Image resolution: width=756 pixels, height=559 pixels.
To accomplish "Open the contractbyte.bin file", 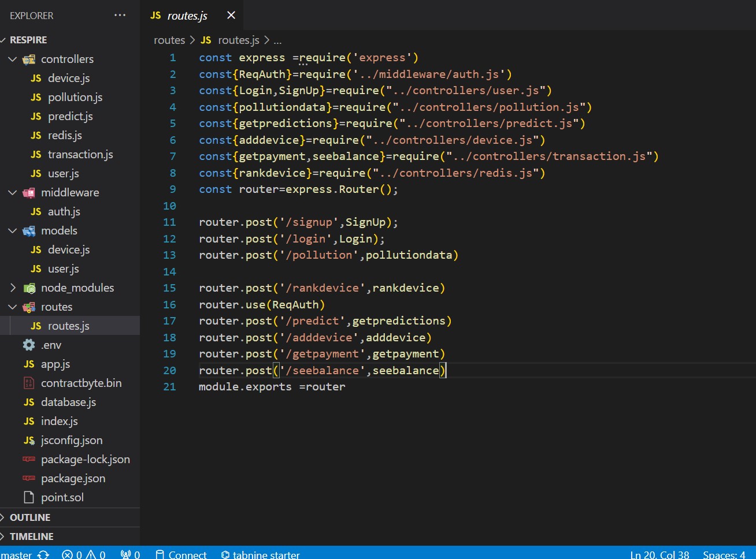I will 81,383.
